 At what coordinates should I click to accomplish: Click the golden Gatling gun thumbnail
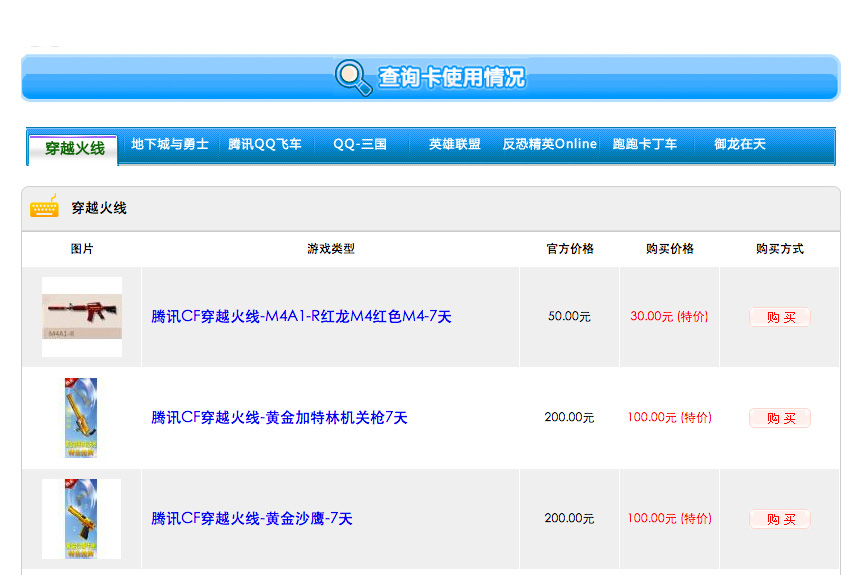[81, 418]
